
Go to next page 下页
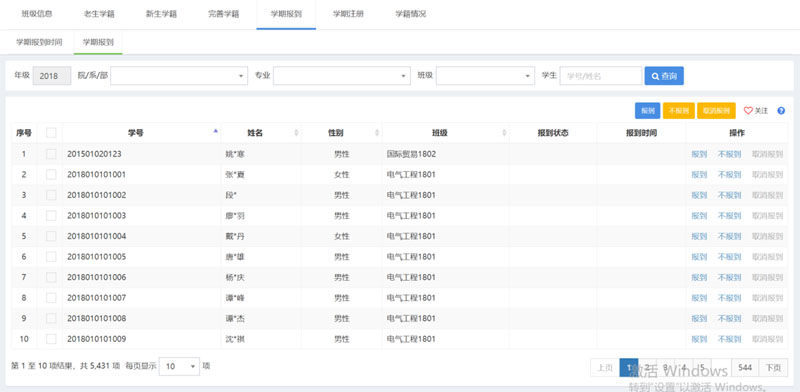pos(773,368)
